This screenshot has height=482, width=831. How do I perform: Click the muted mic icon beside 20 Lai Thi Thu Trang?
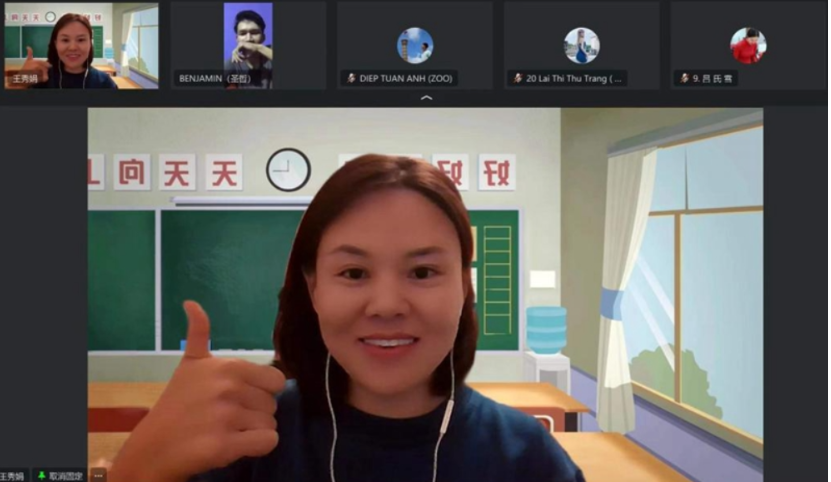click(518, 78)
